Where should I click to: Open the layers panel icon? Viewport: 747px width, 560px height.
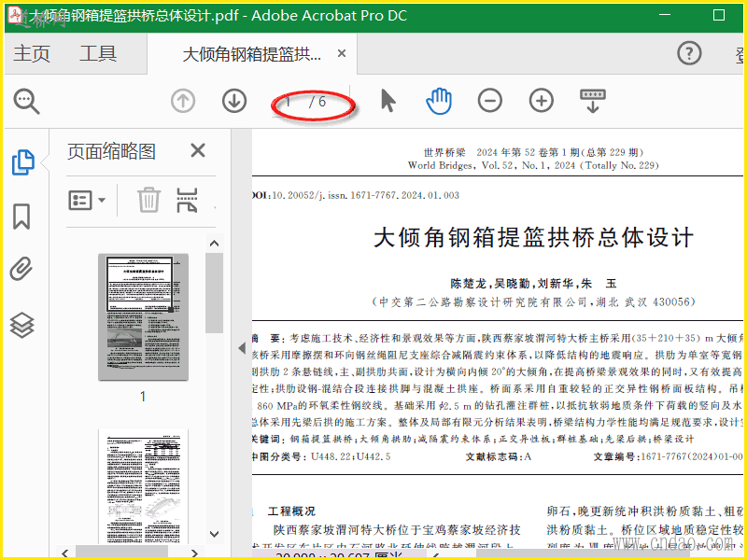21,325
